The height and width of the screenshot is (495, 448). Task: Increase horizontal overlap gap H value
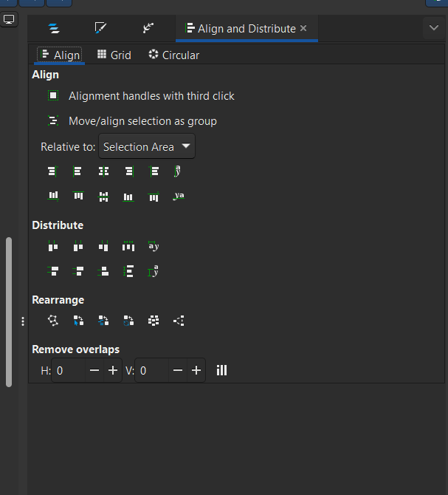click(x=113, y=370)
